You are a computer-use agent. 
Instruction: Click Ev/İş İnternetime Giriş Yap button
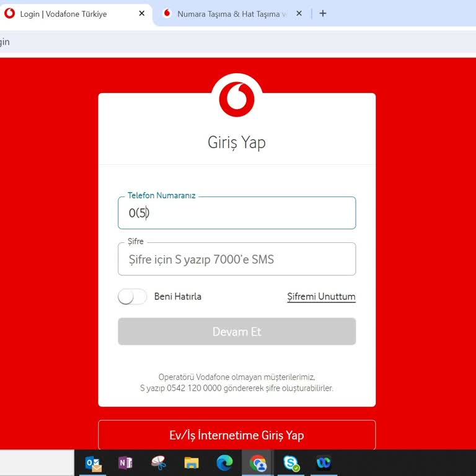[237, 434]
